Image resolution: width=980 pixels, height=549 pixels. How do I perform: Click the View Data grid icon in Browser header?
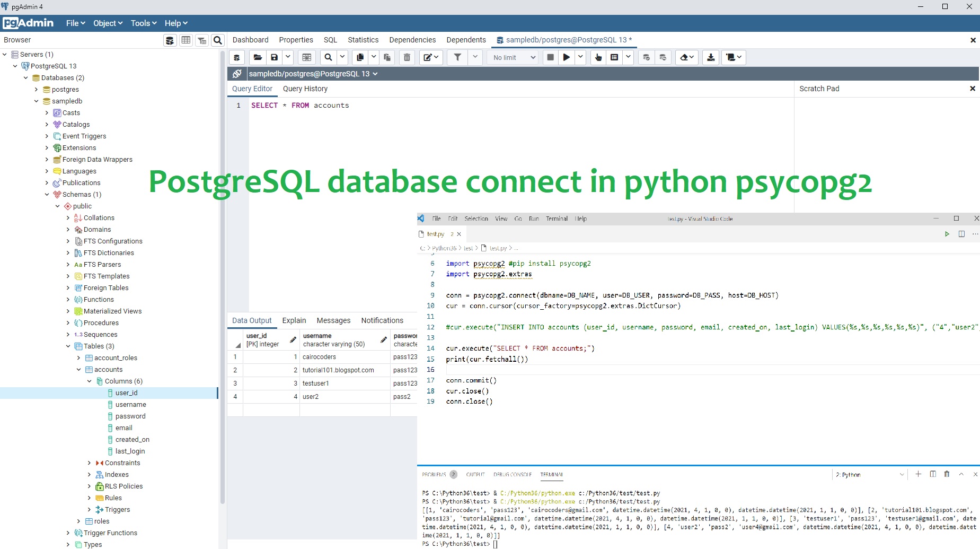(x=186, y=40)
